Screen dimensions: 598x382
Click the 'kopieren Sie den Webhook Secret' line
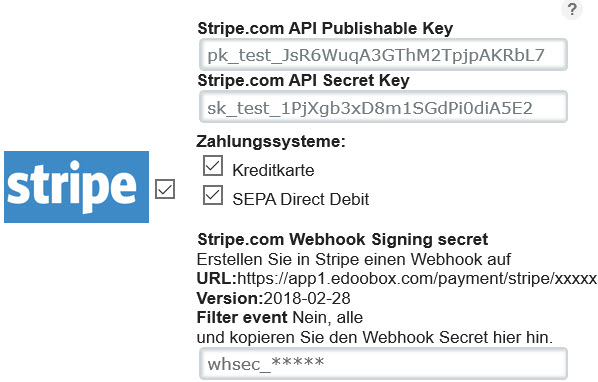click(375, 337)
